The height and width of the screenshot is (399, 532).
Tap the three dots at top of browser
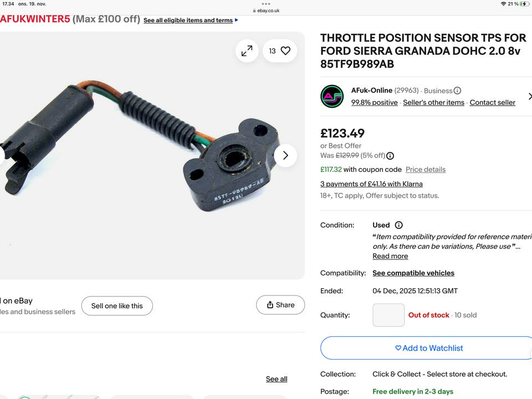tap(266, 3)
